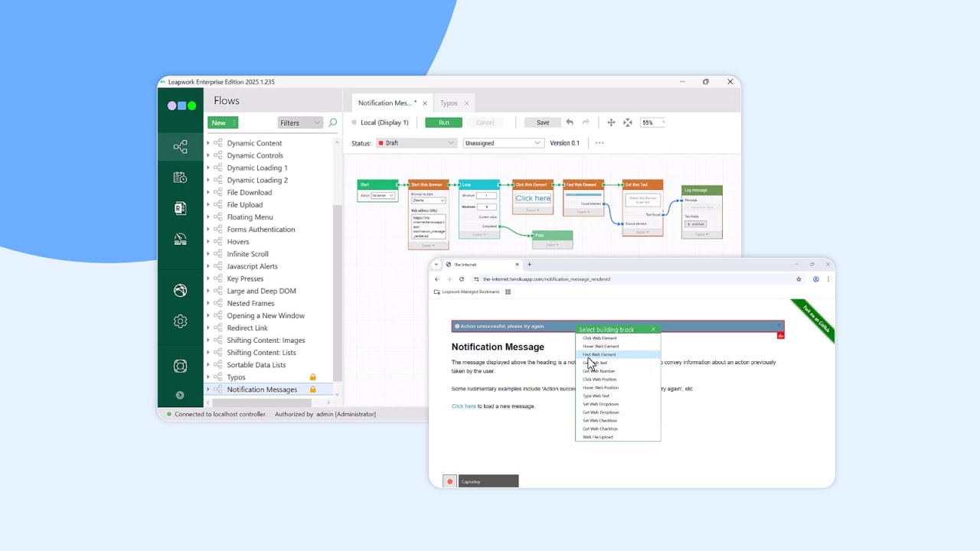Open the globe icon in Leapwork sidebar
This screenshot has height=551, width=980.
point(181,290)
